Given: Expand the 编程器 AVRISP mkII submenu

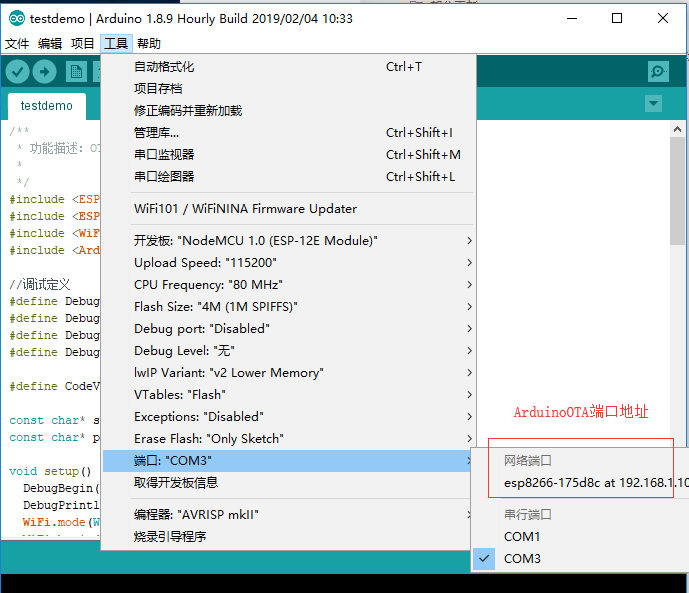Looking at the screenshot, I should [x=288, y=514].
